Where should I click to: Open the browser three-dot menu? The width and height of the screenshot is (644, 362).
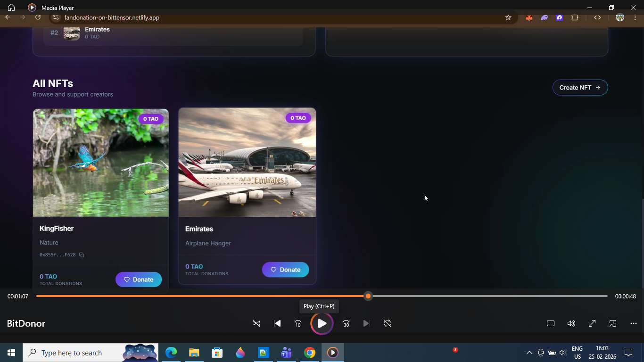(x=635, y=17)
